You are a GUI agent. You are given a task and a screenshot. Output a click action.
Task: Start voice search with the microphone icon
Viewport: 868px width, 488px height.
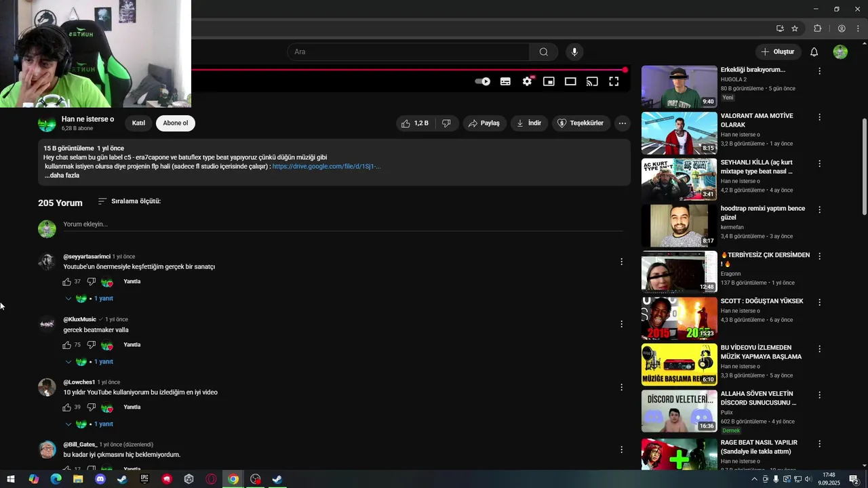[574, 52]
